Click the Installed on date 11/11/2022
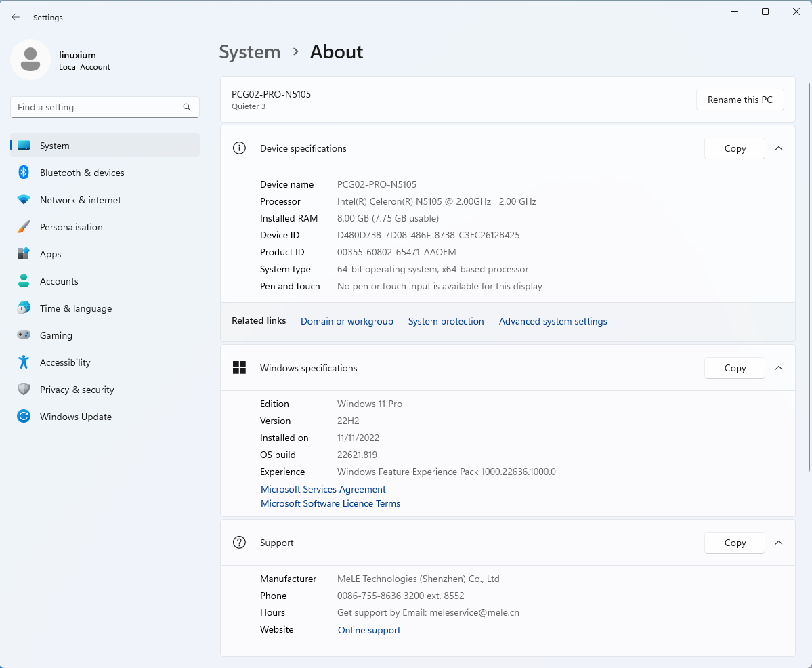The image size is (812, 668). coord(358,438)
